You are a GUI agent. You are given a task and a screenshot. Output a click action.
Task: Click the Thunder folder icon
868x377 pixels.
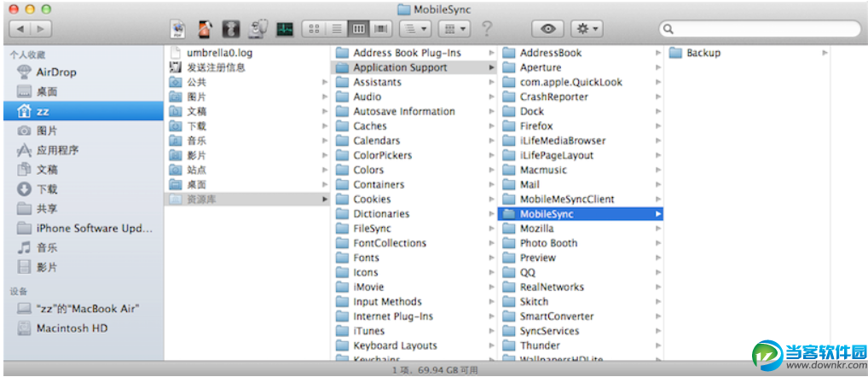[x=509, y=345]
